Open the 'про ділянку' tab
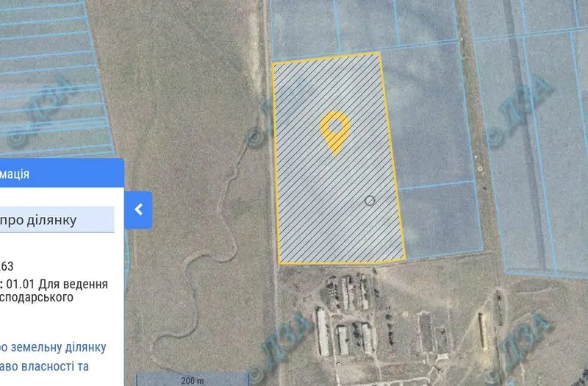 point(57,220)
